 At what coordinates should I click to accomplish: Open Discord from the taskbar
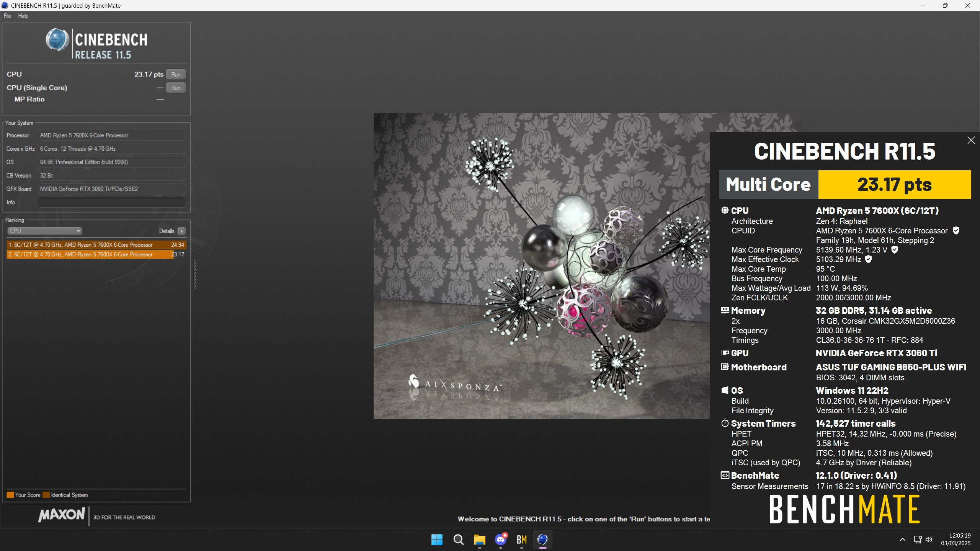click(500, 540)
